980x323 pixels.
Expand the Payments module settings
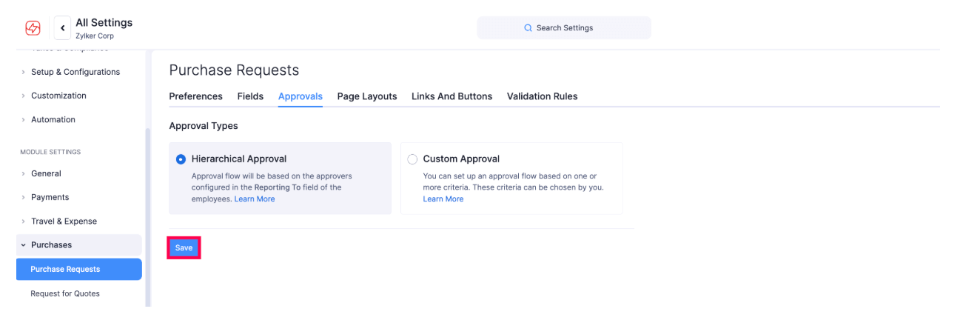click(x=50, y=197)
